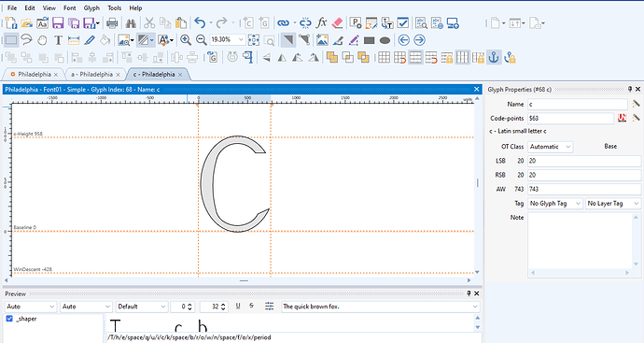
Task: Zoom in with the magnifier plus icon
Action: (x=186, y=40)
